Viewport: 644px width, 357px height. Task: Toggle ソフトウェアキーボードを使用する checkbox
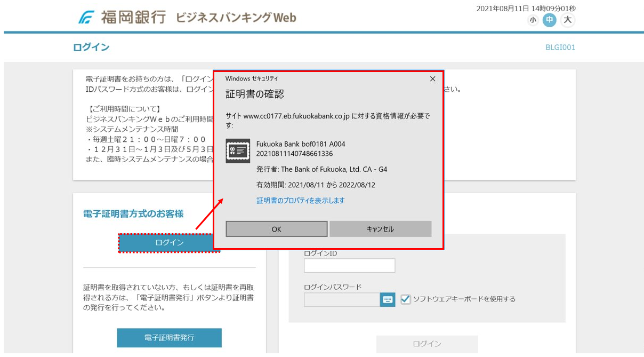406,299
